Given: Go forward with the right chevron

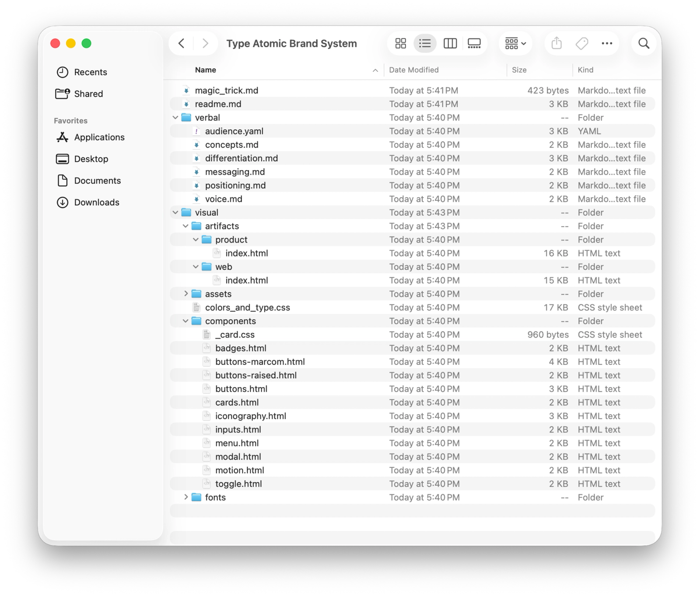Looking at the screenshot, I should (x=205, y=43).
